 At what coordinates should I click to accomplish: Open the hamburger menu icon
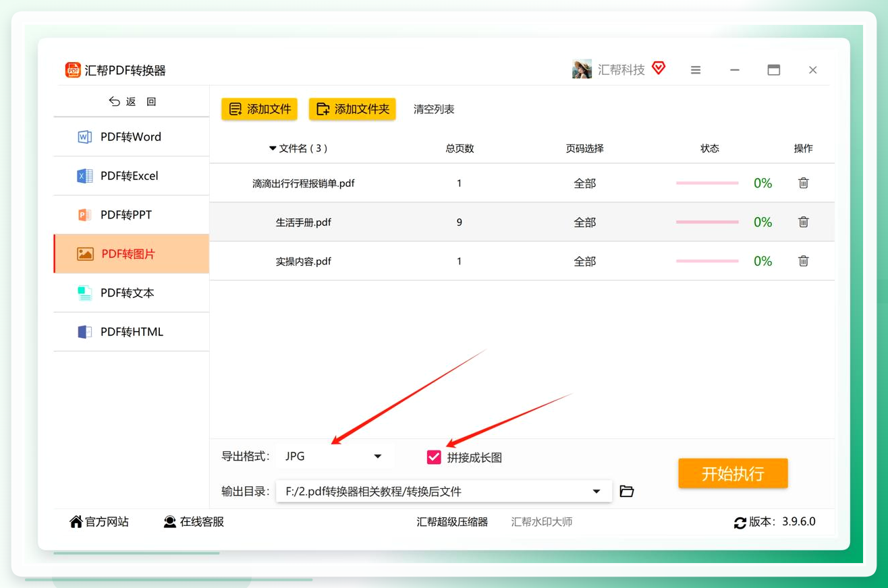coord(696,69)
